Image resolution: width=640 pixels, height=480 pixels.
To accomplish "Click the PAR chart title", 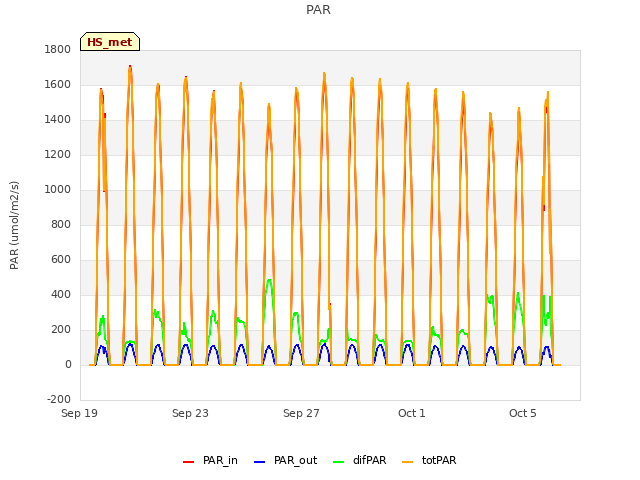I will [318, 10].
